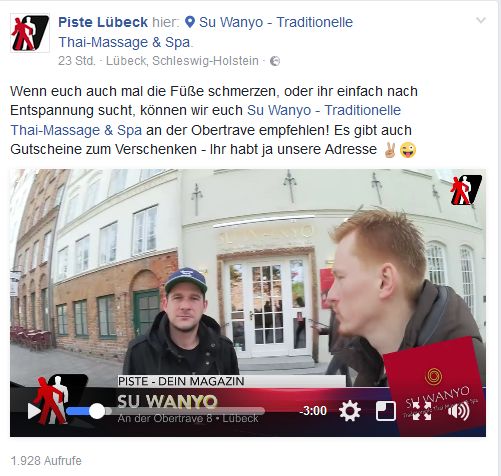
Task: Click Lübeck, Schleswig-Holstein location text
Action: tap(182, 61)
